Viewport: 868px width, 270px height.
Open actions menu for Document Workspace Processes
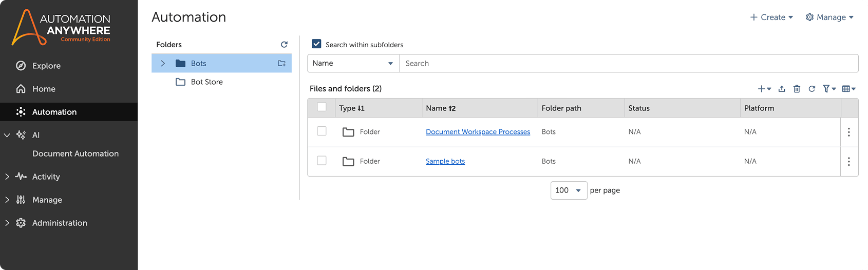(848, 132)
